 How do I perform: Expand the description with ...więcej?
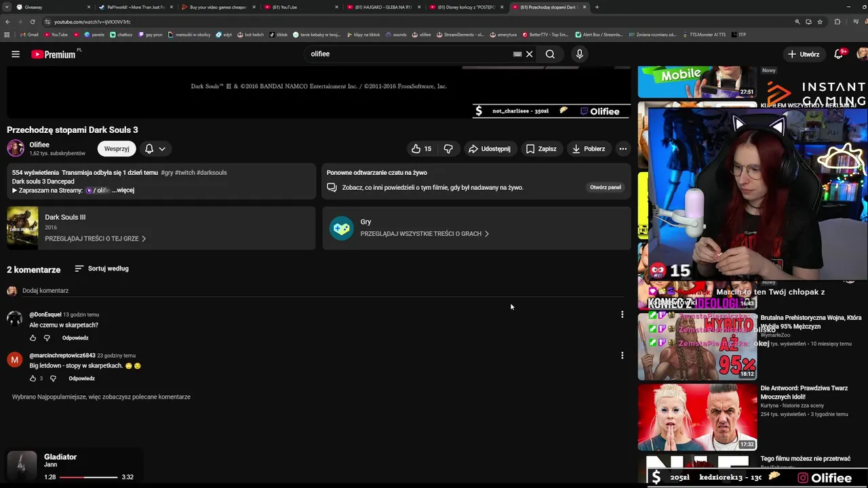click(123, 190)
